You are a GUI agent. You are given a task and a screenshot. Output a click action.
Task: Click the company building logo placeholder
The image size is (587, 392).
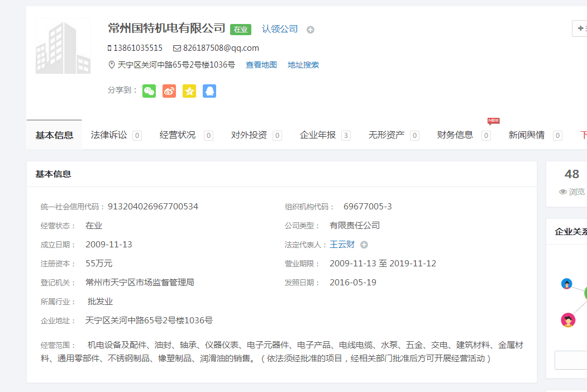(63, 47)
